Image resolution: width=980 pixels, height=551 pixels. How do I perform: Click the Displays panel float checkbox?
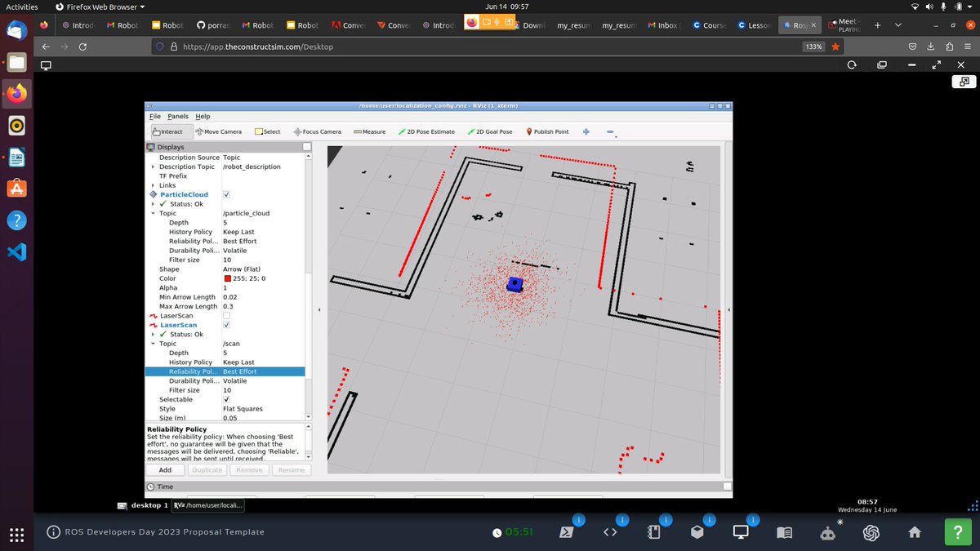click(x=306, y=147)
